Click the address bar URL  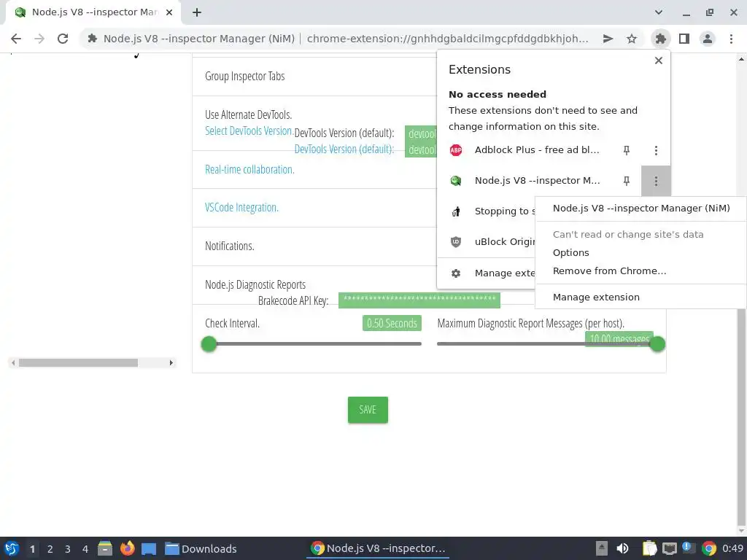pyautogui.click(x=447, y=39)
